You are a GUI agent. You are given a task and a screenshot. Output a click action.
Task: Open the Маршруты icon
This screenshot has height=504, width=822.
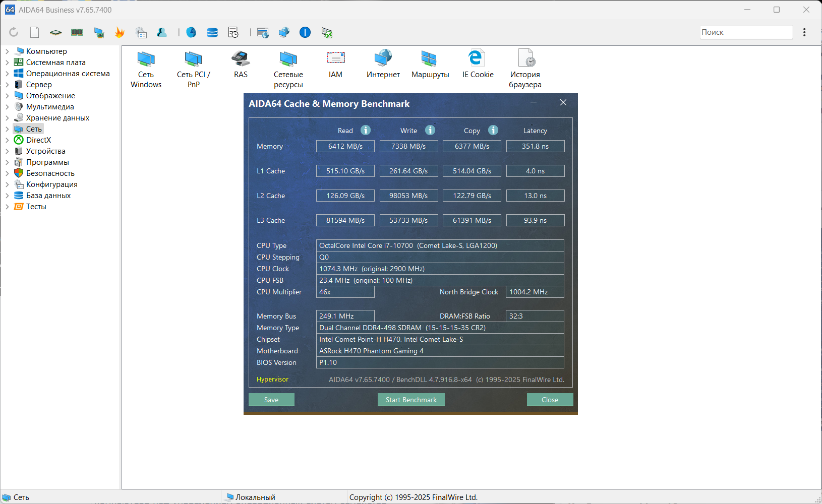(x=430, y=65)
